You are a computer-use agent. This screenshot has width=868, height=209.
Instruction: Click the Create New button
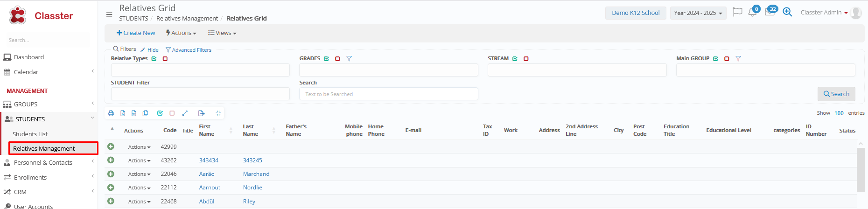[136, 33]
